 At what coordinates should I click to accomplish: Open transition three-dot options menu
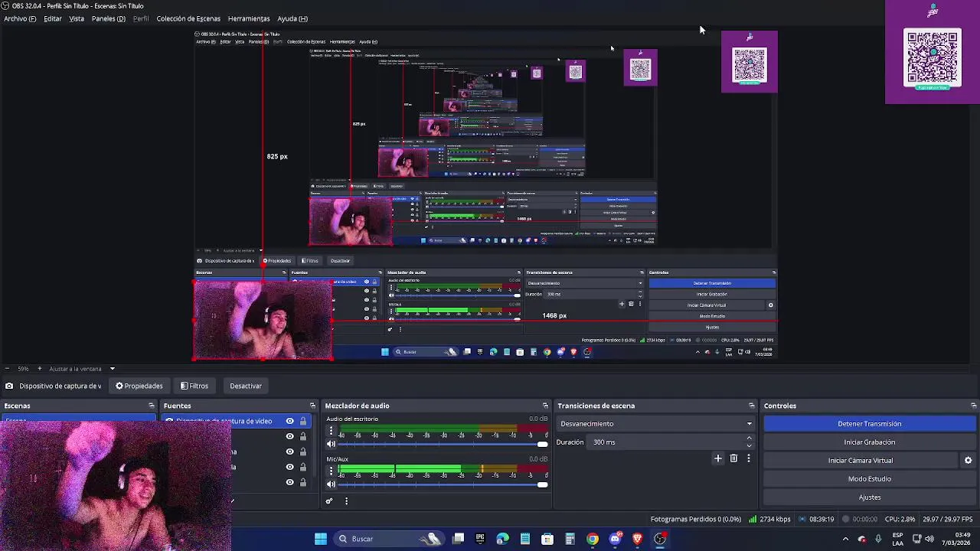749,458
